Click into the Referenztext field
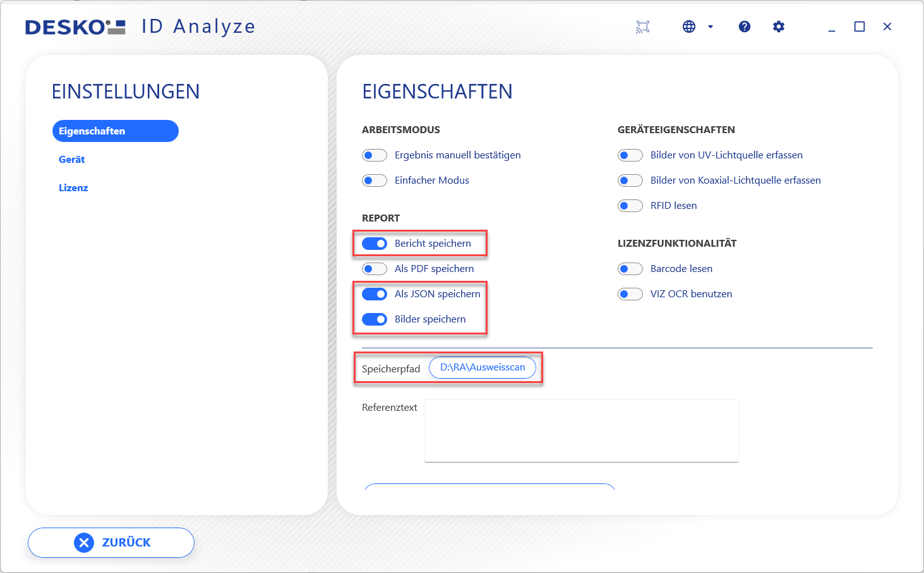 (x=581, y=430)
